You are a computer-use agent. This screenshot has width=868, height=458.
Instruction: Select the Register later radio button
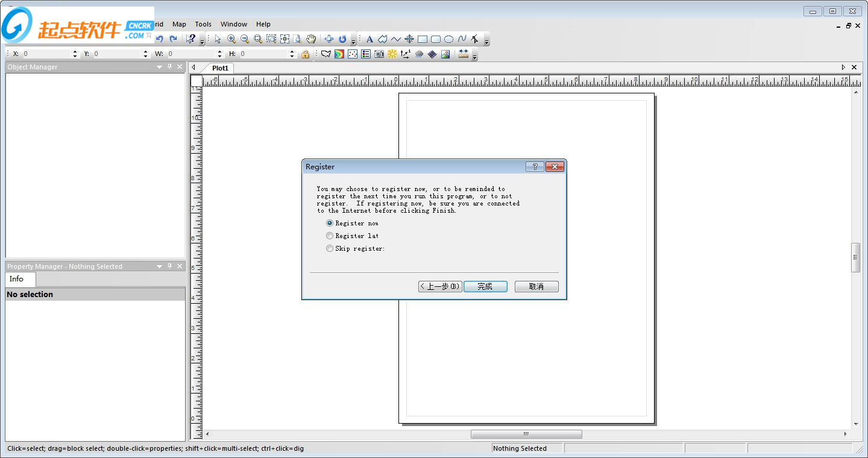tap(330, 236)
